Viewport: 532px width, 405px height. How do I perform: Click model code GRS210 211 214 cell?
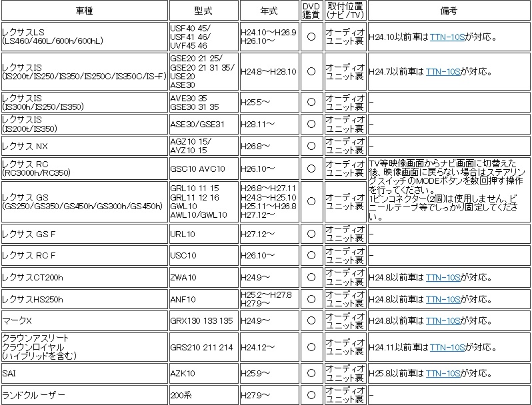(204, 347)
